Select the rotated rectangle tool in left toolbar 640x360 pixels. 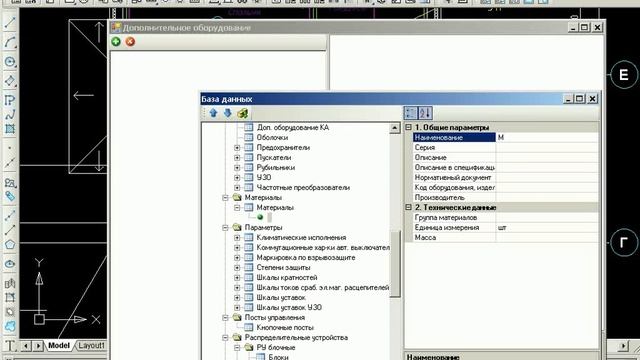pos(10,81)
